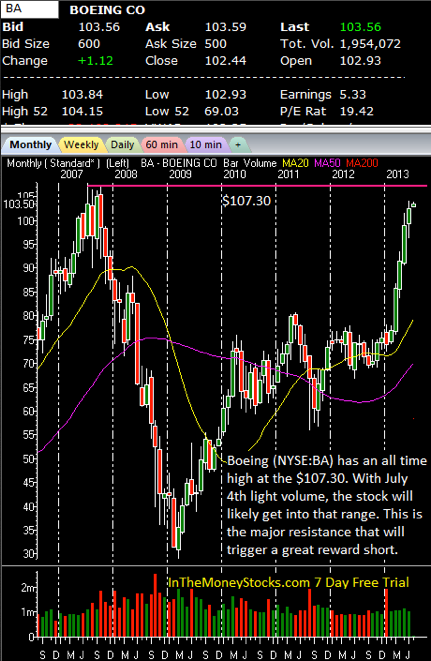The width and height of the screenshot is (431, 661).
Task: Click the High 52 value 104.15
Action: point(82,111)
